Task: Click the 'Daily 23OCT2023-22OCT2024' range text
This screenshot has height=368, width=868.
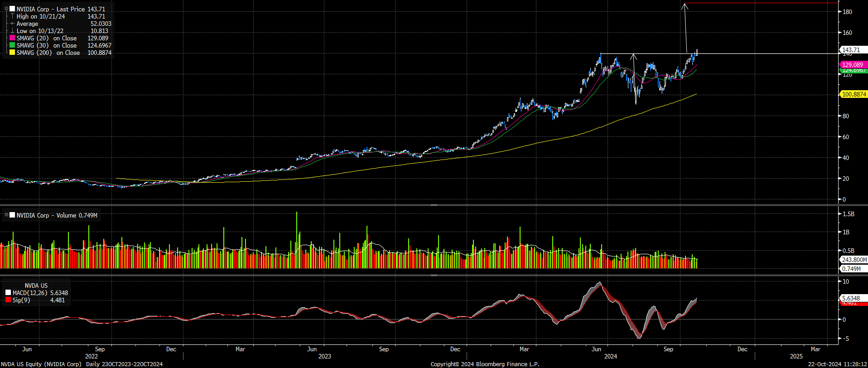Action: tap(125, 364)
